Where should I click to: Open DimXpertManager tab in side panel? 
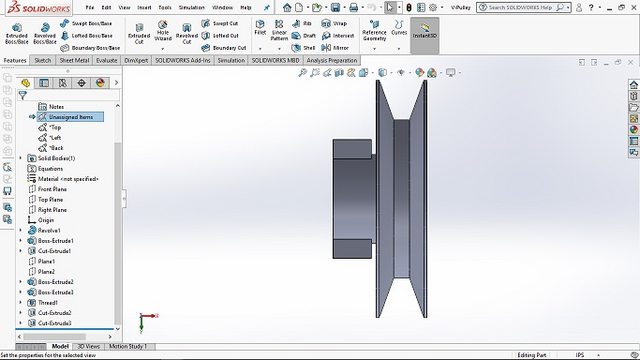pos(81,83)
